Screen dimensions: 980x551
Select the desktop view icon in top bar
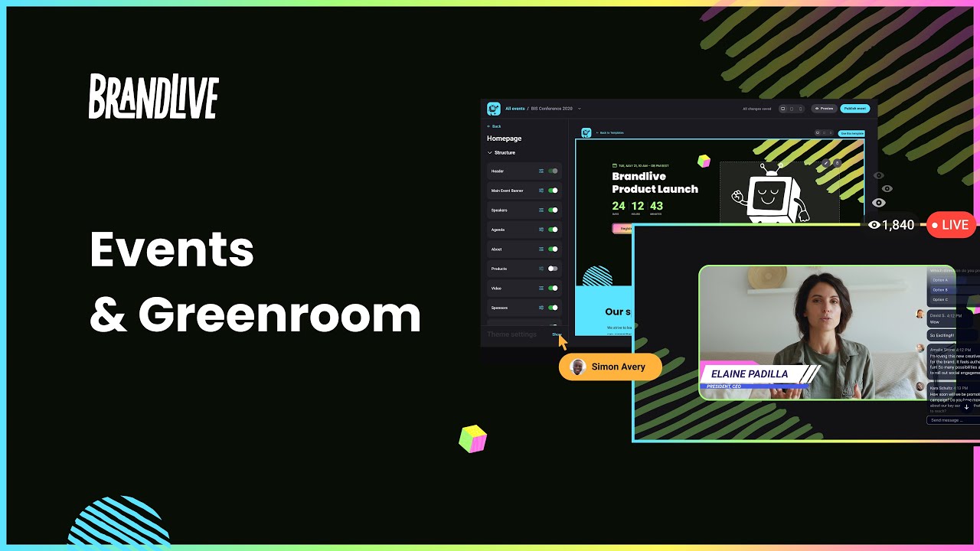782,109
